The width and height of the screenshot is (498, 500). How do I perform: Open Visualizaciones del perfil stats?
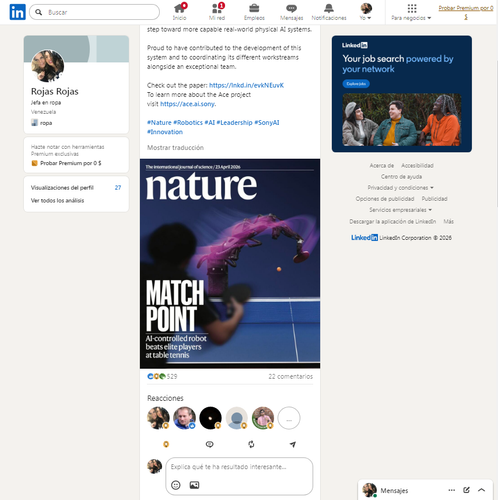tap(76, 188)
